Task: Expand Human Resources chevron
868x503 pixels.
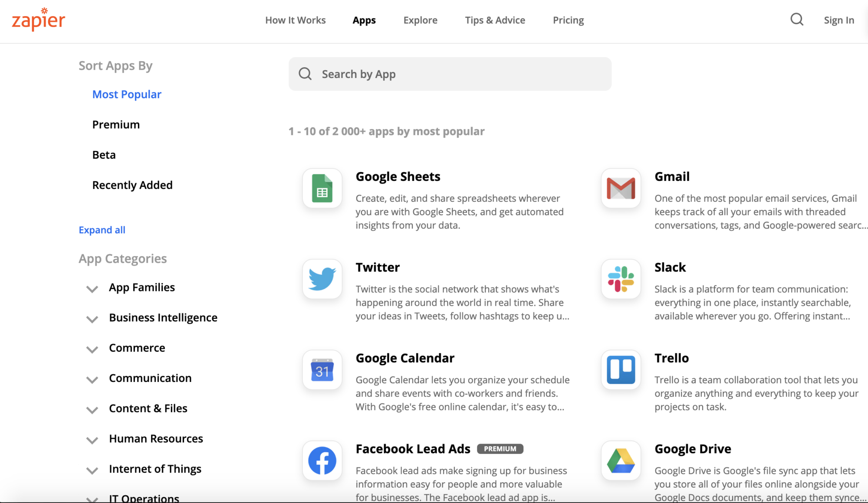Action: (92, 440)
